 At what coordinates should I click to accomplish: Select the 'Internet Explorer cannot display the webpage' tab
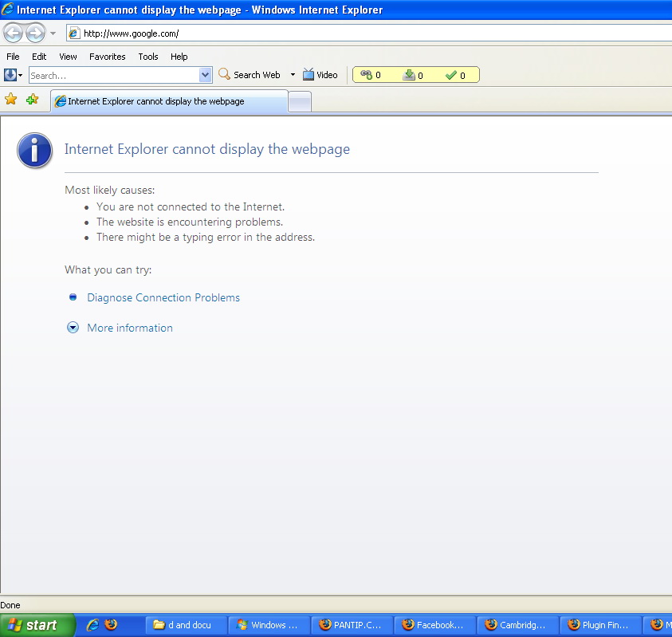[x=169, y=101]
